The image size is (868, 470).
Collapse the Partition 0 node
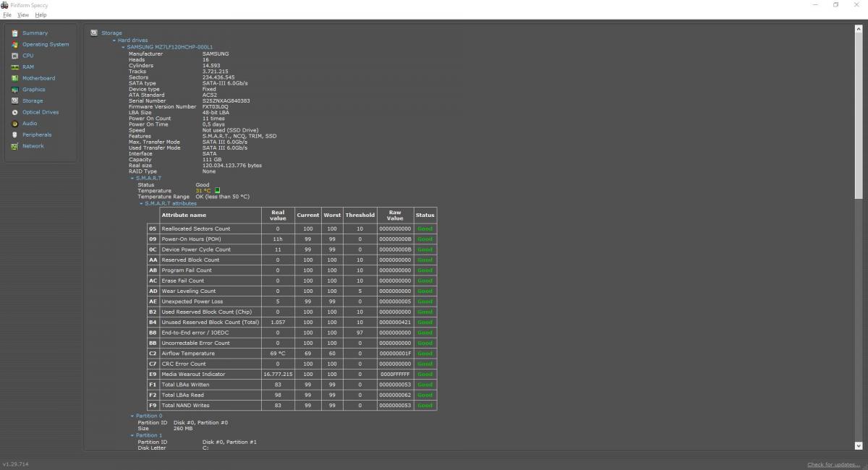coord(132,416)
